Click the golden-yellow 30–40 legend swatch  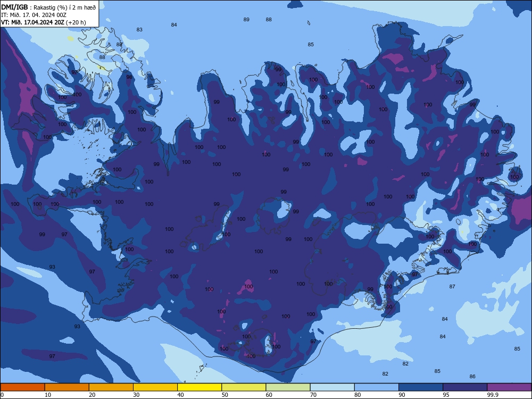[x=155, y=387]
